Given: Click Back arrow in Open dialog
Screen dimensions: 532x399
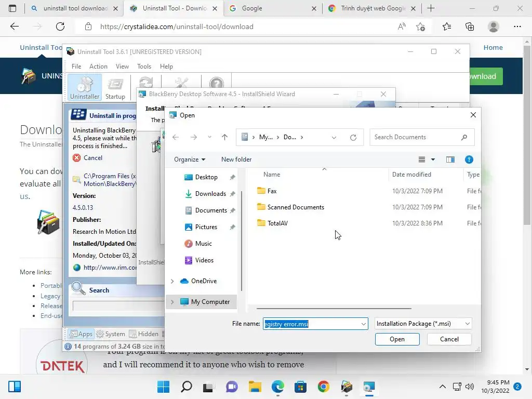Looking at the screenshot, I should (x=176, y=137).
